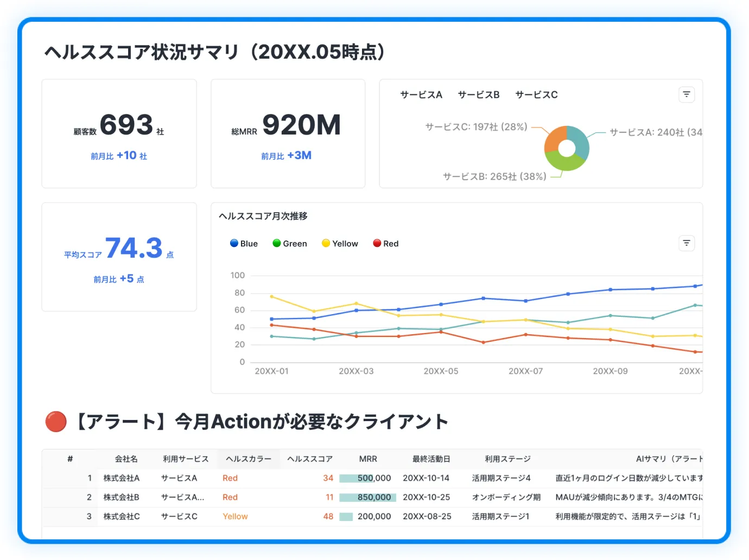Click the 株式会社A company name link
Viewport: 749px width, 560px height.
[120, 478]
